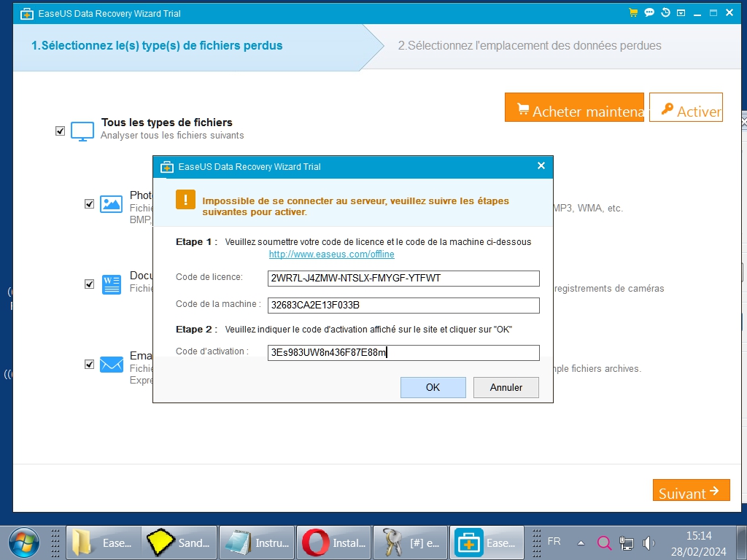
Task: Open the keys '[#] e...' taskbar item
Action: pos(411,542)
